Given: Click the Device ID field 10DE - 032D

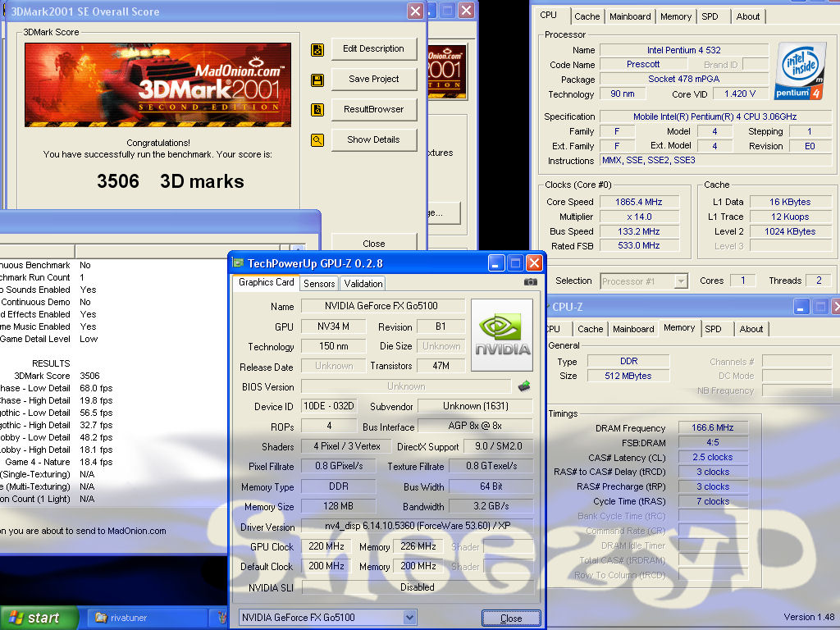Looking at the screenshot, I should [x=329, y=406].
